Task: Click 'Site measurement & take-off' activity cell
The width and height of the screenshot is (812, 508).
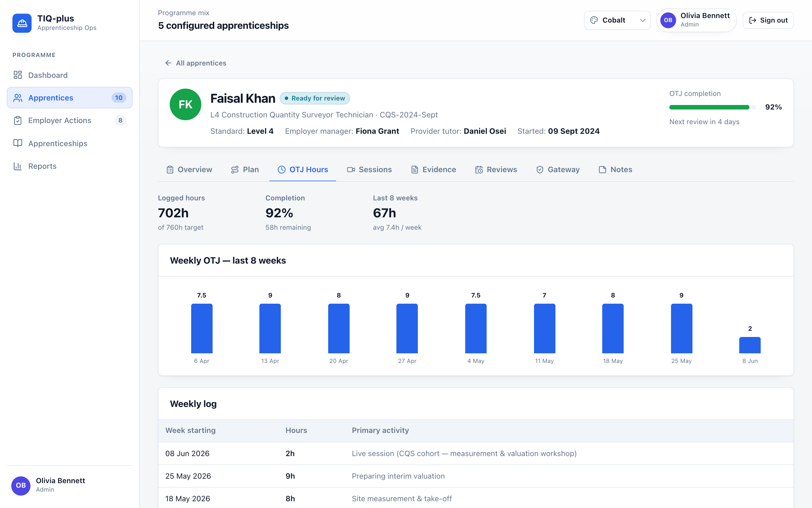Action: coord(402,499)
